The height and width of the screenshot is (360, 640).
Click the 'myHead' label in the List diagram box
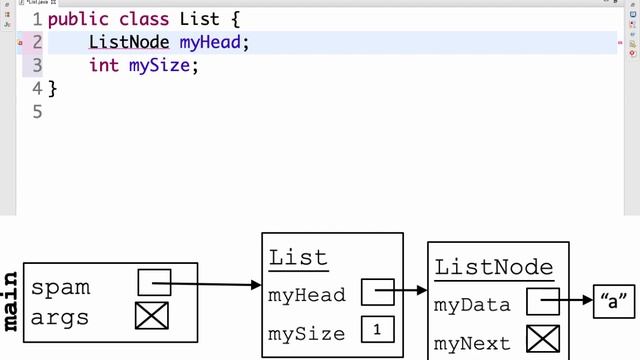click(307, 296)
